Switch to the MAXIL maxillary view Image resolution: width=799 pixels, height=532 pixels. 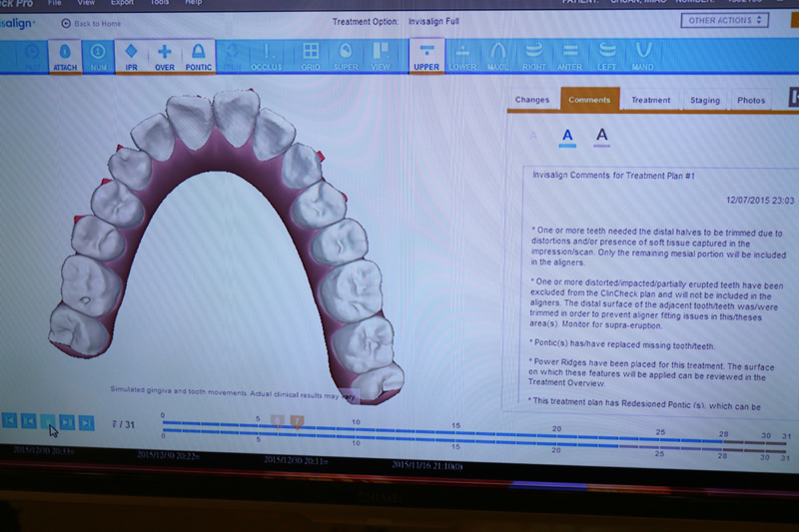tap(497, 57)
